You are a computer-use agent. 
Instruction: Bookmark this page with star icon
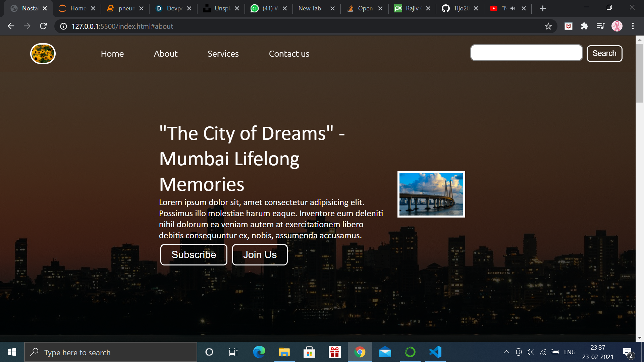pyautogui.click(x=548, y=26)
